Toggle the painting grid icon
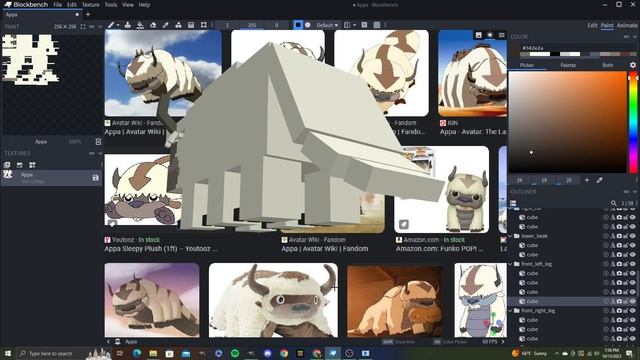 pyautogui.click(x=377, y=25)
